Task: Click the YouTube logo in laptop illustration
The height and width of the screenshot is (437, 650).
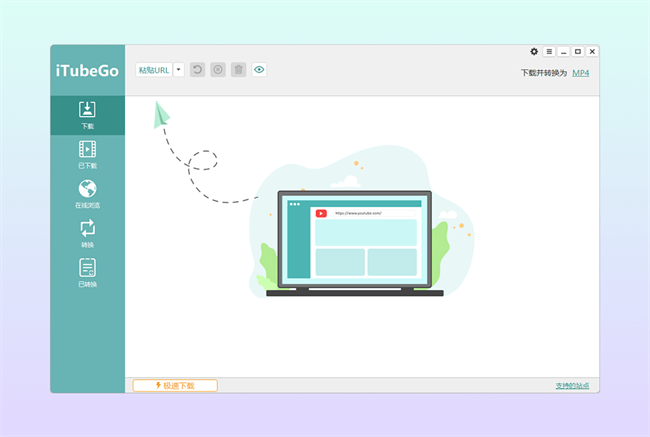Action: click(x=321, y=213)
